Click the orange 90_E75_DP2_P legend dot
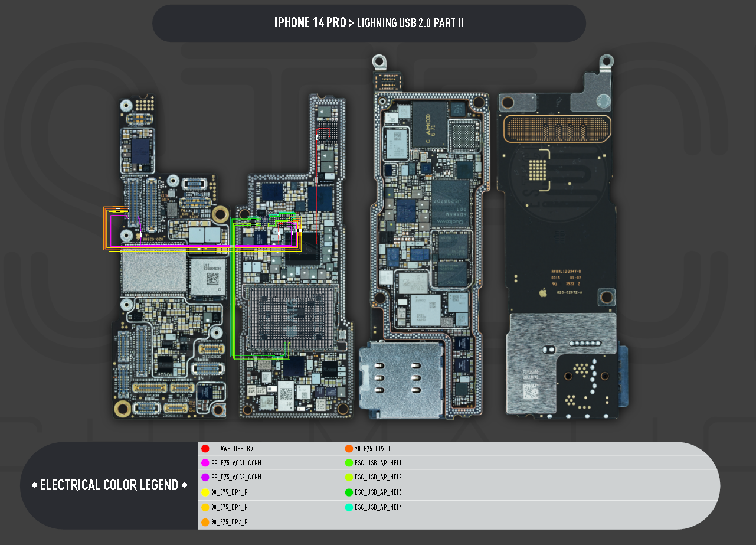 [205, 522]
